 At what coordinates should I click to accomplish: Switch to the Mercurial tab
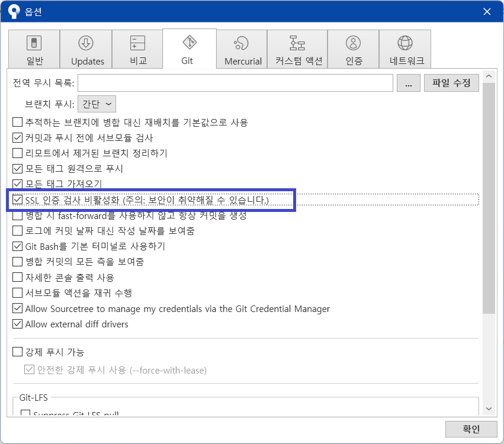(242, 49)
